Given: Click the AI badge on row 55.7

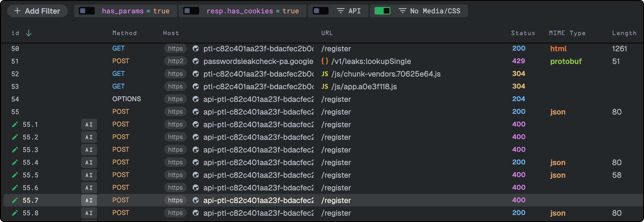Looking at the screenshot, I should tap(89, 200).
